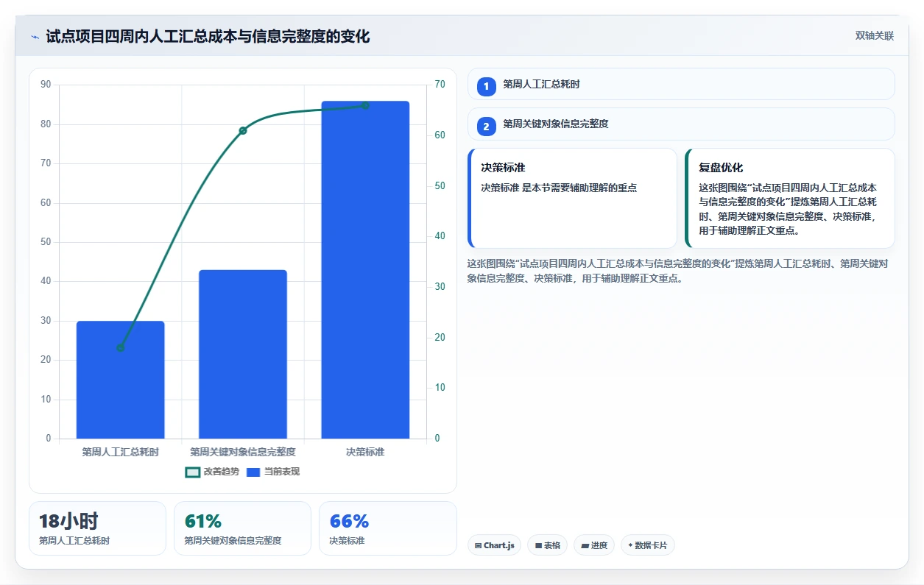Viewport: 924px width, 585px height.
Task: Click the Chart.js tag chip
Action: 494,545
